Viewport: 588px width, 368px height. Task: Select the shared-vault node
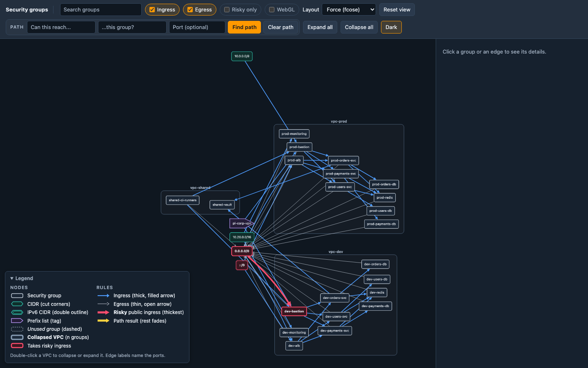(222, 205)
